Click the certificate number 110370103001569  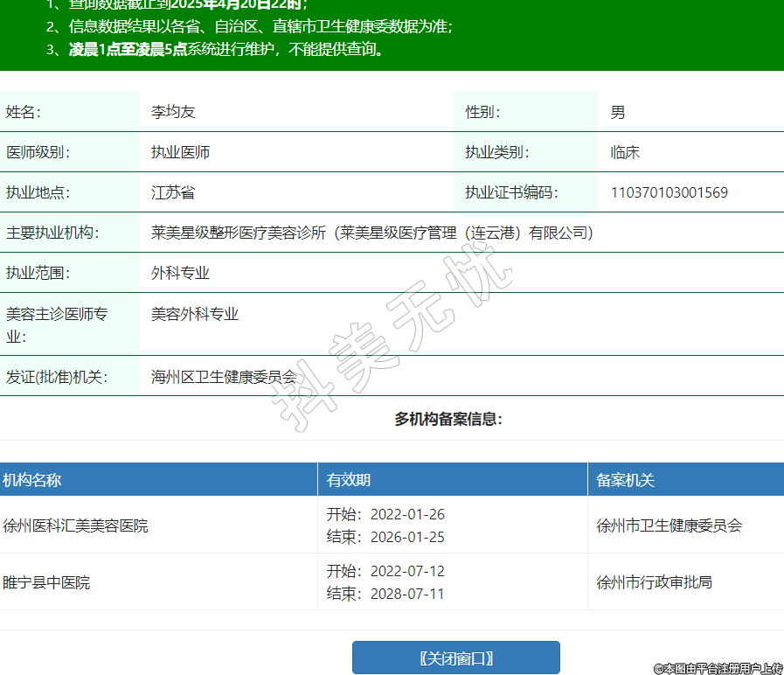(669, 192)
